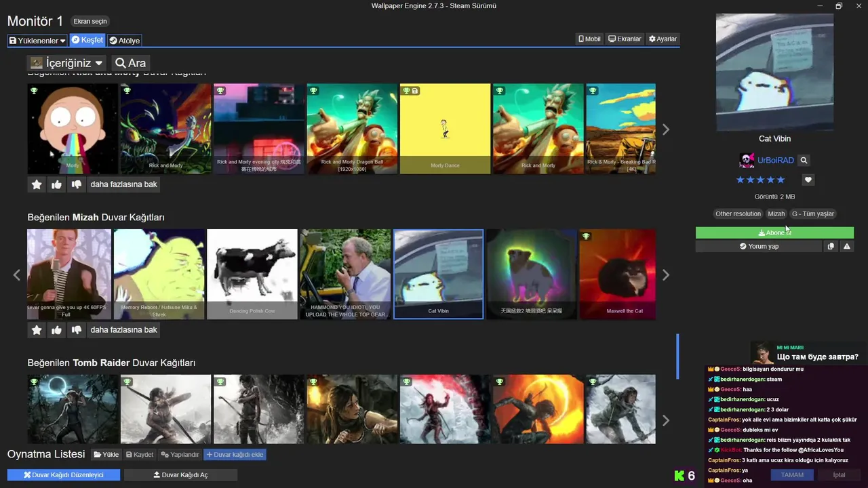
Task: Report wallpaper with warning triangle icon
Action: point(846,246)
